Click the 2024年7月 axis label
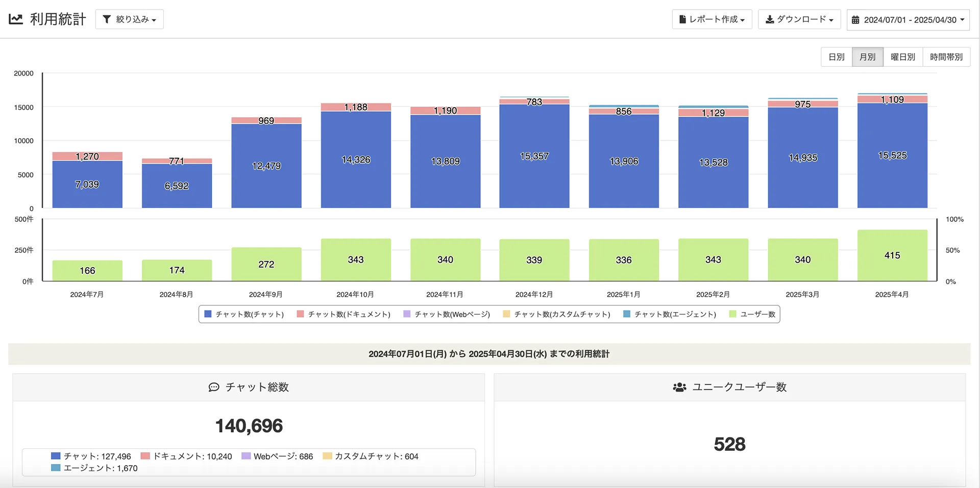The image size is (980, 488). 87,295
